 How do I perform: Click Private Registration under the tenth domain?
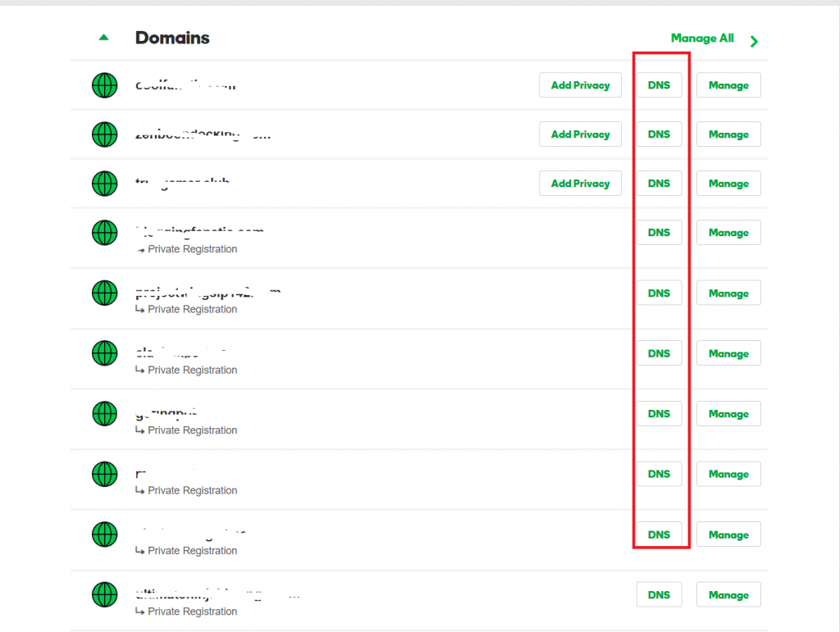pos(192,612)
